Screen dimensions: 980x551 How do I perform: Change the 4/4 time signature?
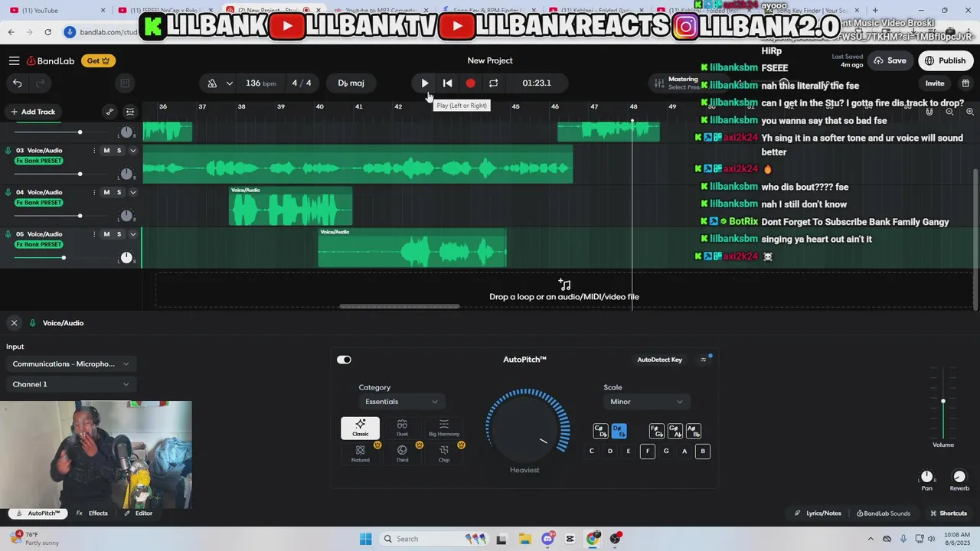[x=302, y=83]
